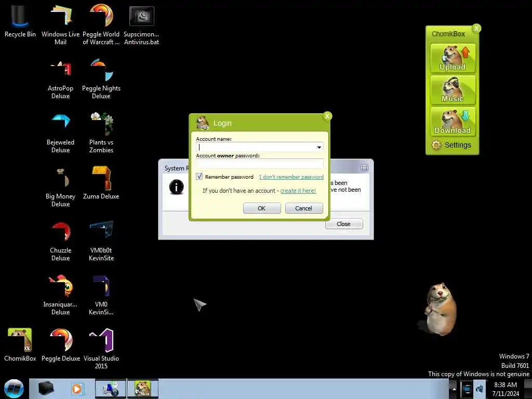Click Close in the System Restore dialog

click(344, 224)
